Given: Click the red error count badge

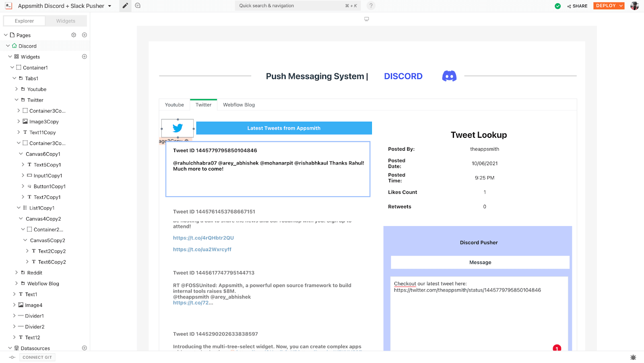Looking at the screenshot, I should click(557, 348).
